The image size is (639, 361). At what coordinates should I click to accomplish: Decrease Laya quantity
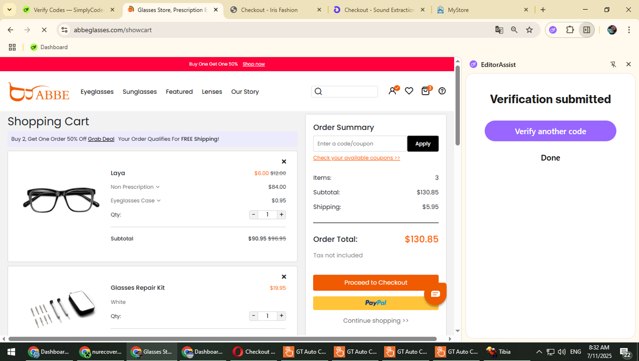coord(253,214)
